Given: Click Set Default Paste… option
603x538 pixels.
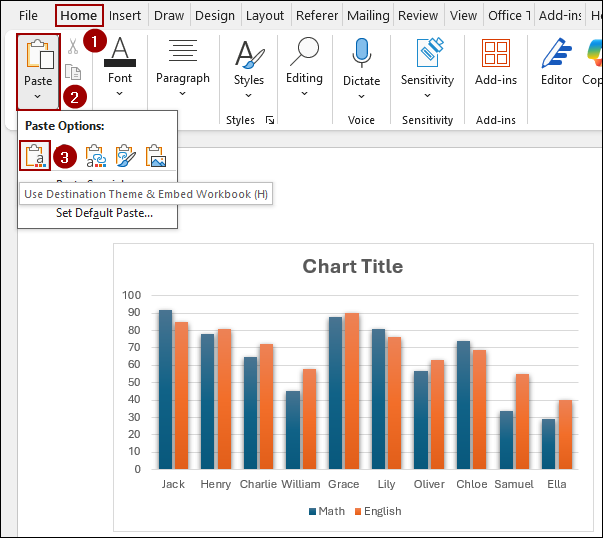Looking at the screenshot, I should [x=104, y=212].
